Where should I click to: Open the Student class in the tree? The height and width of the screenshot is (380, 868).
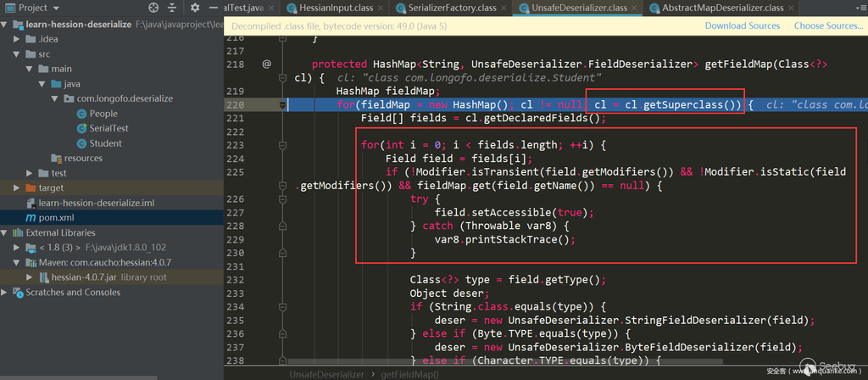105,143
